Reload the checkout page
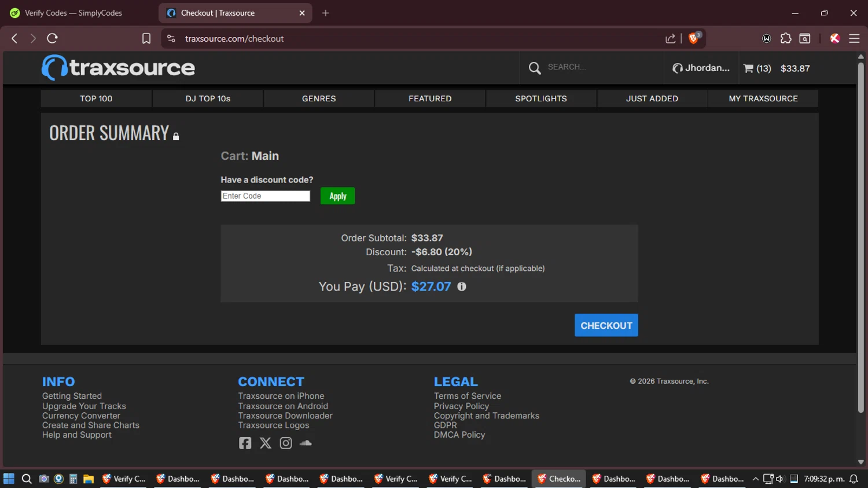This screenshot has height=488, width=868. pos(52,38)
